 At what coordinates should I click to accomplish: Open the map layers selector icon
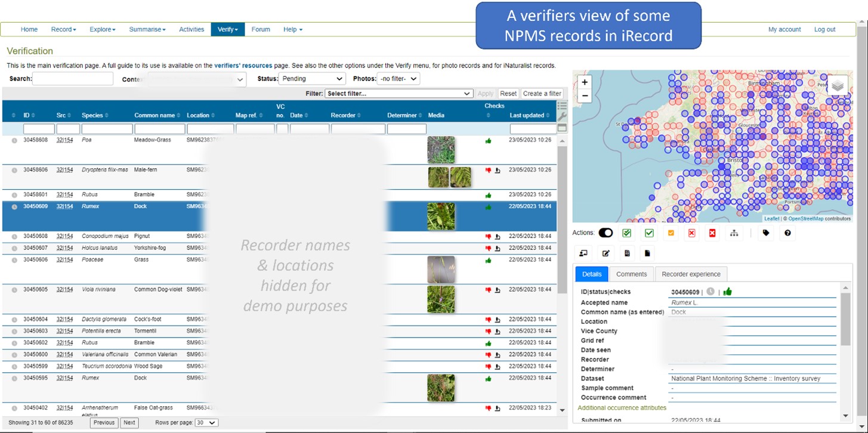tap(838, 85)
